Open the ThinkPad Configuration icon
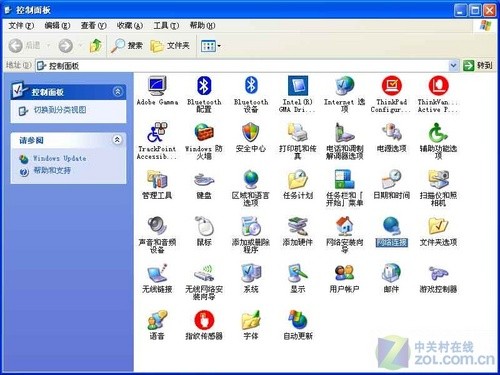The height and width of the screenshot is (375, 500). 391,86
